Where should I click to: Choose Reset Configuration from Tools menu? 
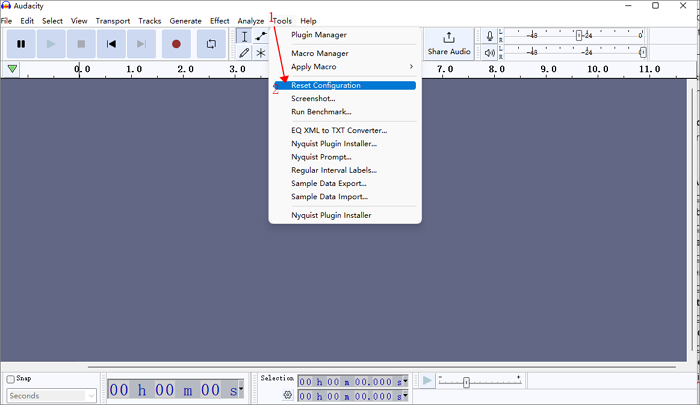(326, 85)
